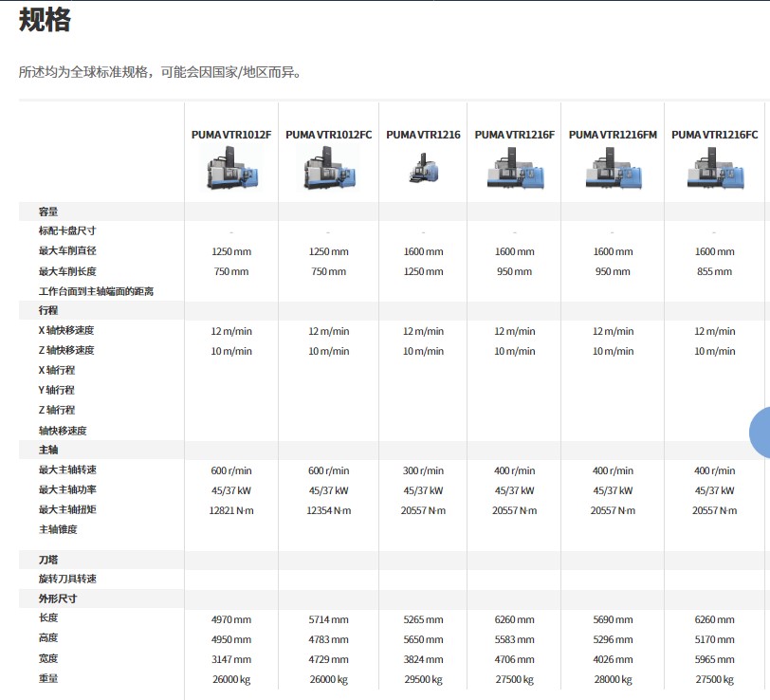Viewport: 770px width, 700px height.
Task: Click the 标配卡盘尺寸 row label
Action: coord(67,230)
